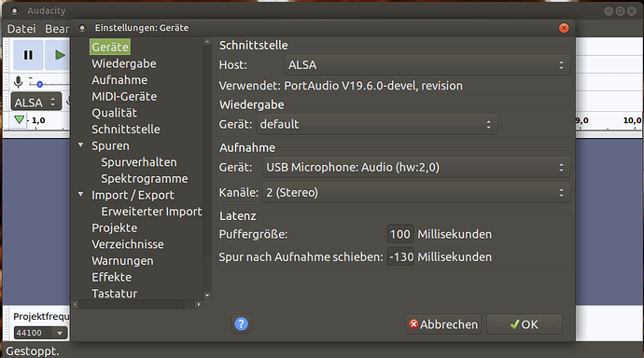644x358 pixels.
Task: Click right arrow of horizontal category scrollbar
Action: 199,304
